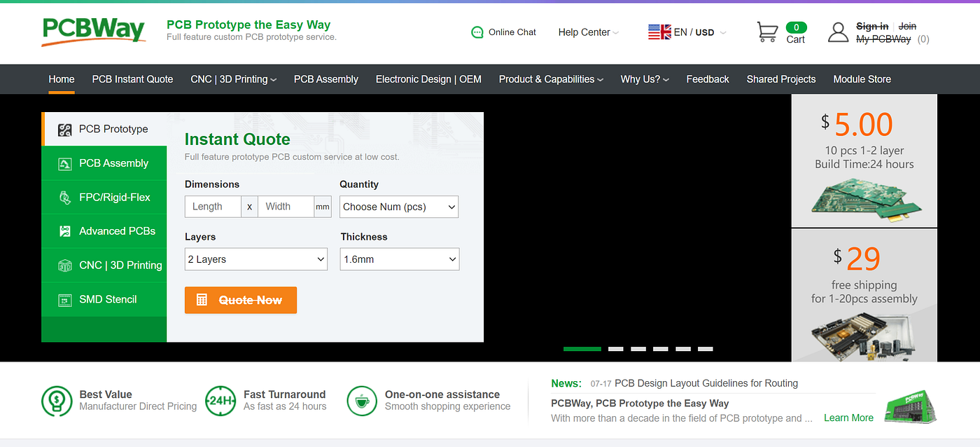Open the My PCBWay link
Screen dimensions: 980x447
[x=883, y=39]
